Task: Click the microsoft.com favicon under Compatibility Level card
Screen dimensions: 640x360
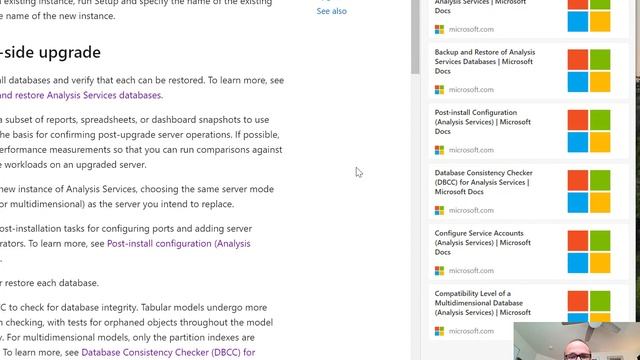Action: pos(439,331)
